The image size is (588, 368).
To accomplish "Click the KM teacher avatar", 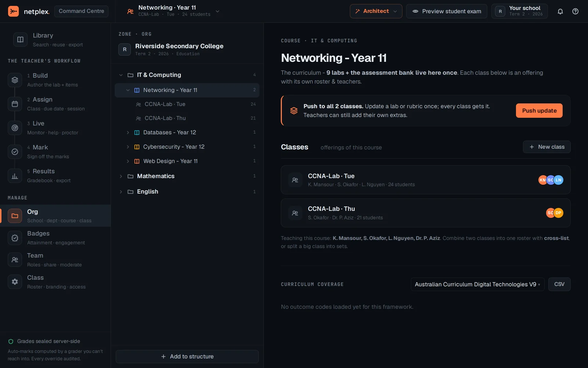I will (542, 180).
